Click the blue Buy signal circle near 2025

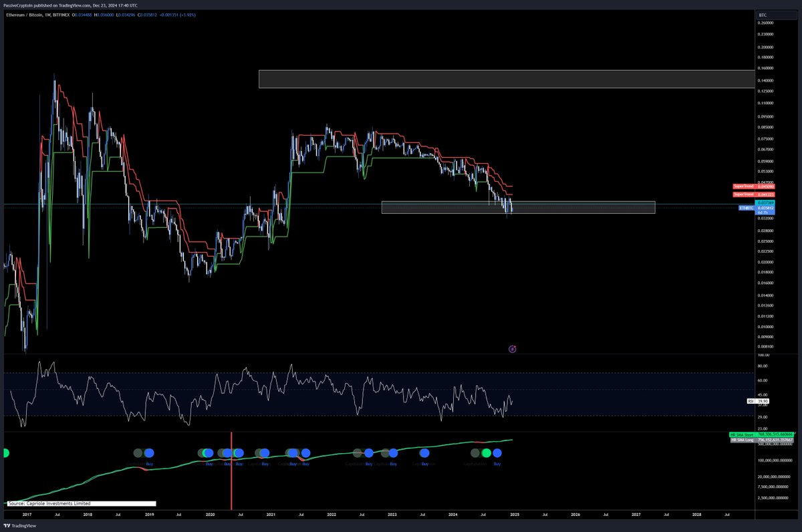click(497, 453)
